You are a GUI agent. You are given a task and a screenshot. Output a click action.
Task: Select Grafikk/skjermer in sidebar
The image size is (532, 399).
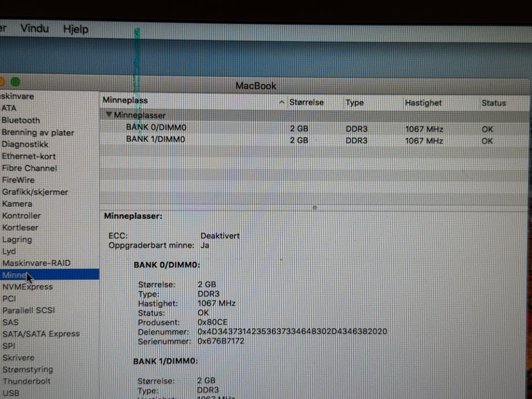(35, 192)
